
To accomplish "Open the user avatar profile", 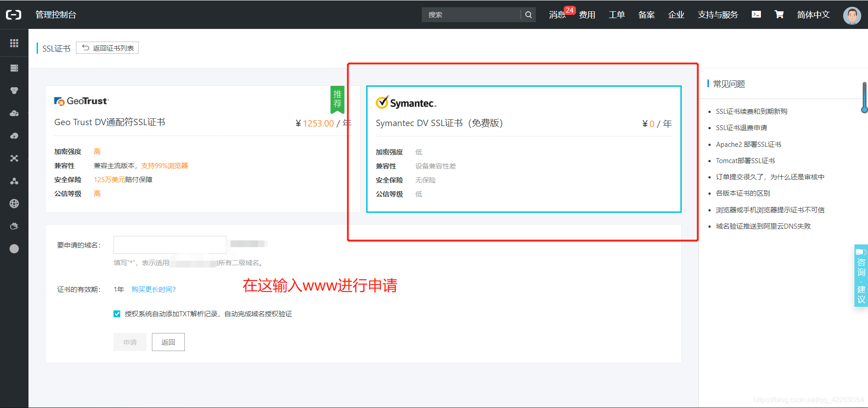I will click(852, 15).
